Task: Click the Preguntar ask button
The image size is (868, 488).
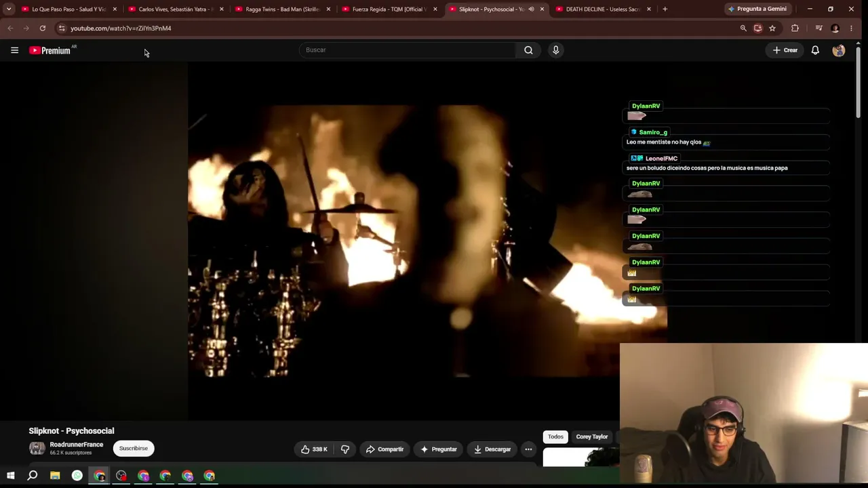Action: pos(438,449)
